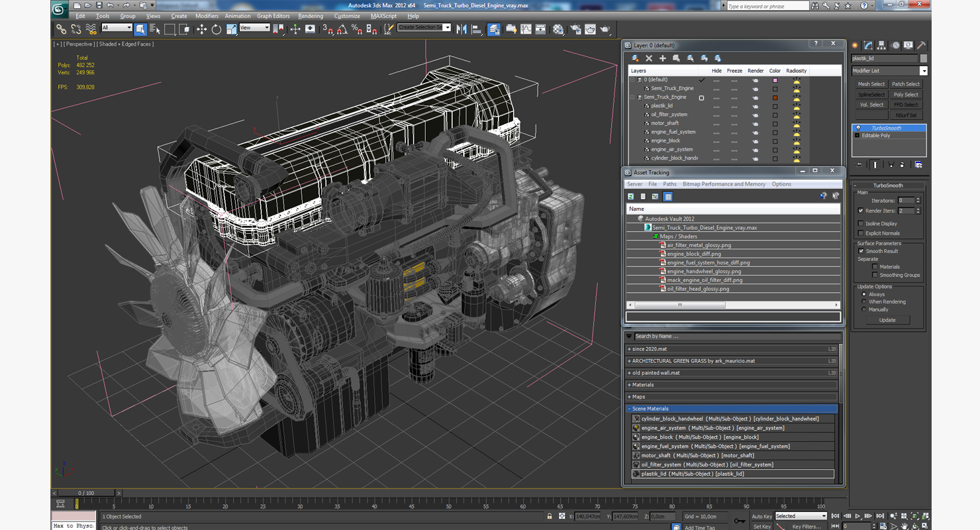Toggle Percent Snap in main toolbar
Screen dimensions: 980x530
357,29
